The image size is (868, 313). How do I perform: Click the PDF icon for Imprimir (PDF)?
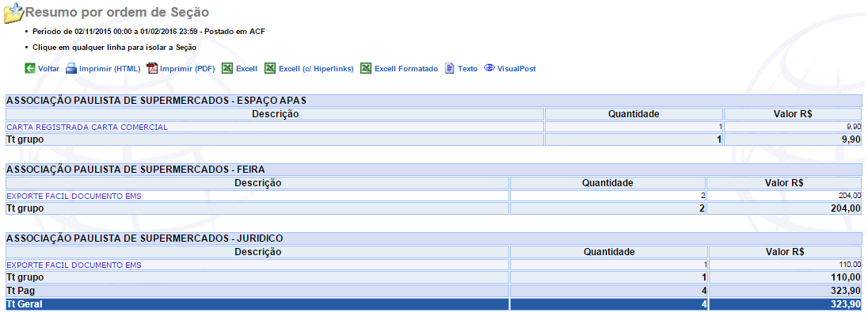click(x=152, y=69)
